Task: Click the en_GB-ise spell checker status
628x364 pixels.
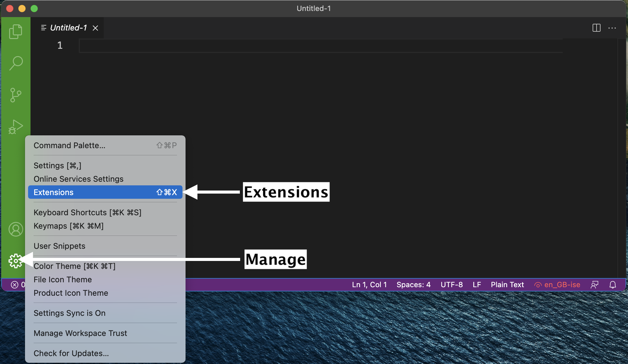Action: (557, 285)
